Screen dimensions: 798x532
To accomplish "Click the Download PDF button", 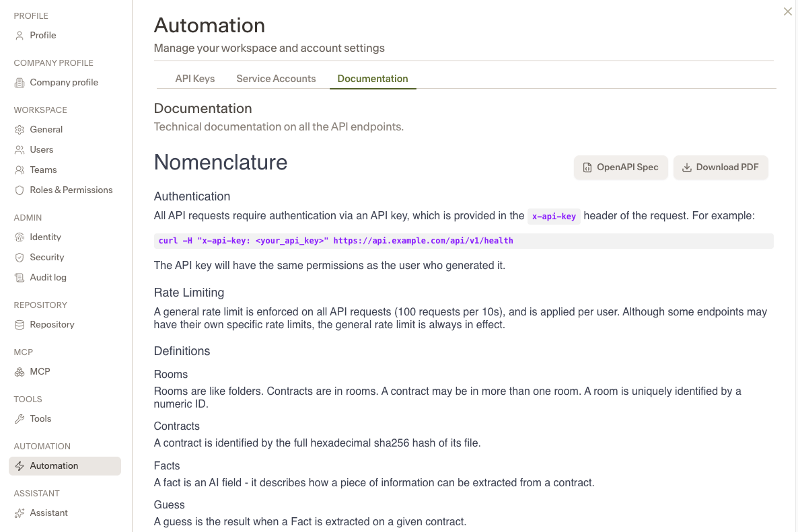I will pos(720,167).
